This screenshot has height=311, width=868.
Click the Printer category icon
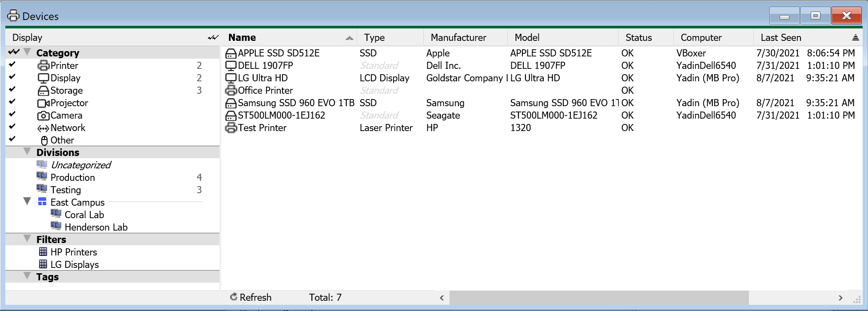click(44, 66)
